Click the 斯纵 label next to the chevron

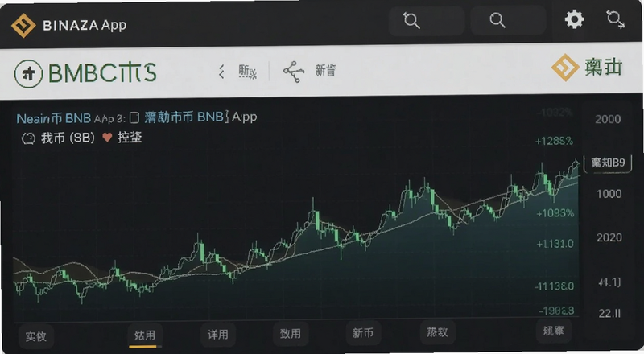(x=248, y=72)
